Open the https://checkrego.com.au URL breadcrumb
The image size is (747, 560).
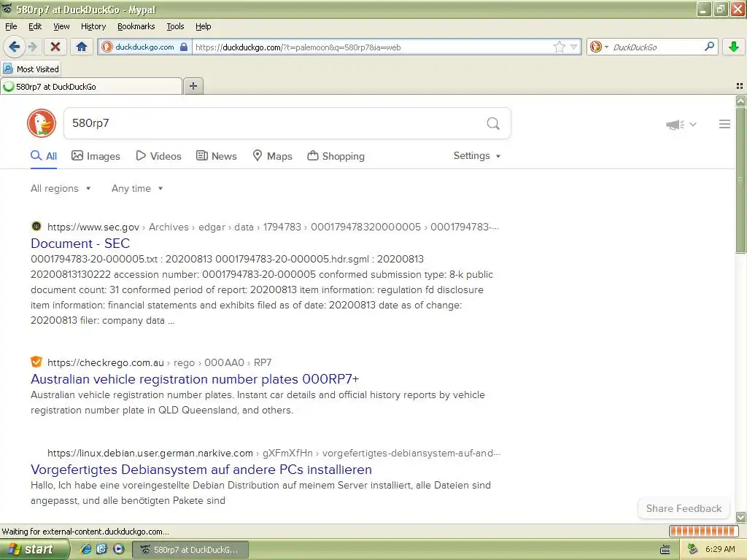click(105, 363)
